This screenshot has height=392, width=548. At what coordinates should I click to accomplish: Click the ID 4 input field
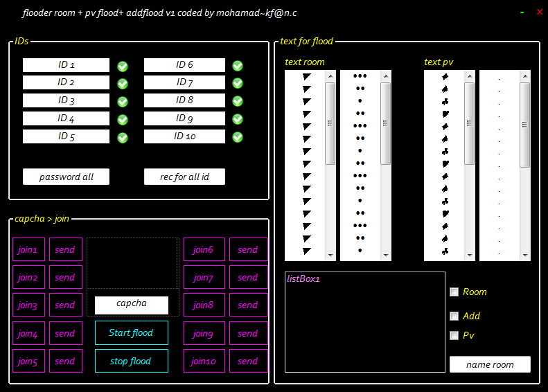(x=66, y=118)
